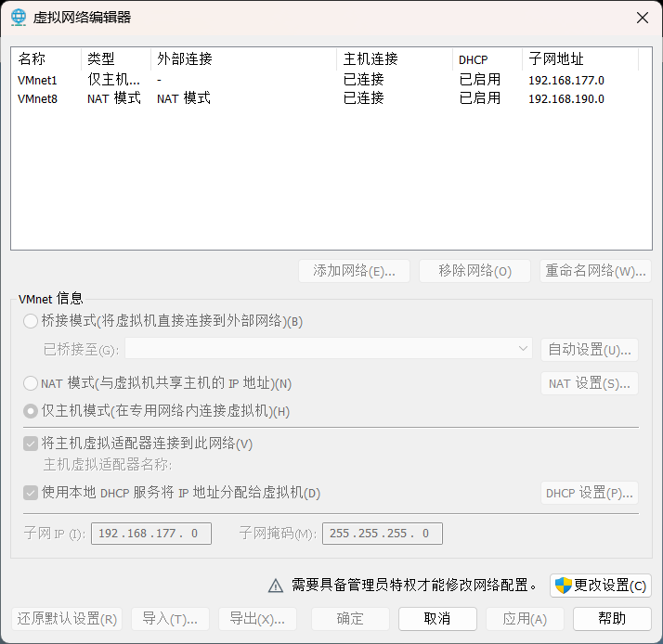Click 已启用 DHCP cell of VMnet8

tap(480, 98)
